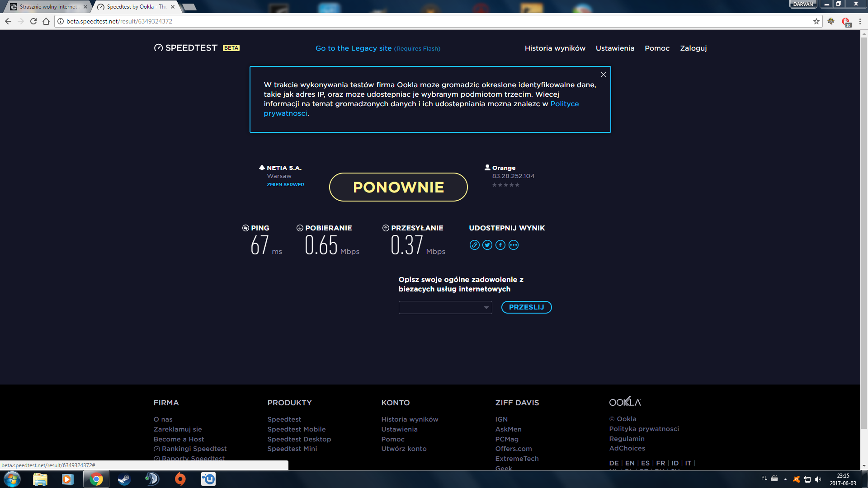Open Steam from the taskbar
Image resolution: width=868 pixels, height=488 pixels.
click(x=124, y=479)
